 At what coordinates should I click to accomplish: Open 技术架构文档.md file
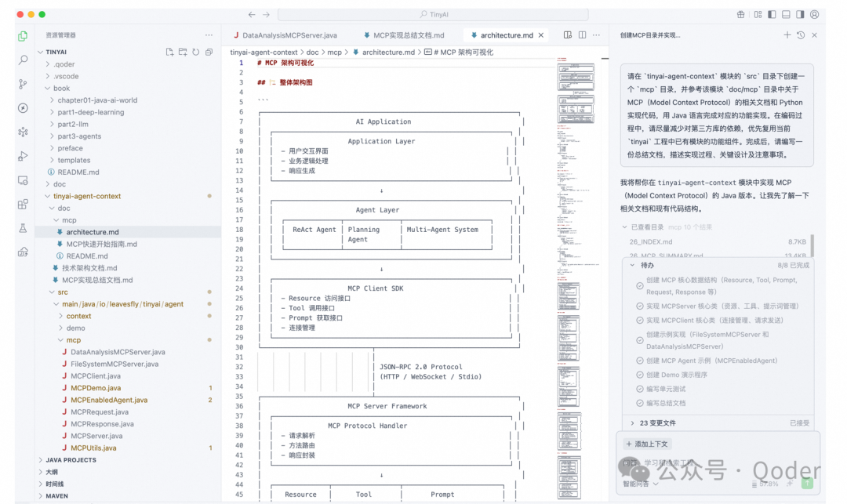click(89, 268)
